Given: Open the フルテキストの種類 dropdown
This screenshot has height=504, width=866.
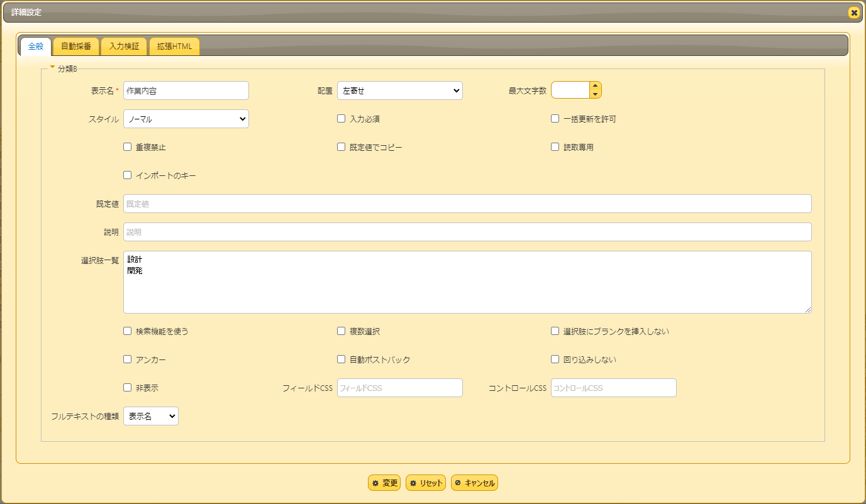Looking at the screenshot, I should pos(151,416).
